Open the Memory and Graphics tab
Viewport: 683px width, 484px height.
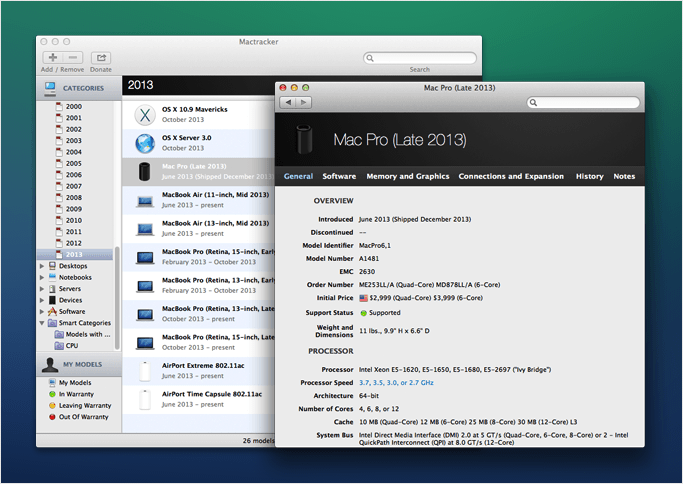coord(408,176)
